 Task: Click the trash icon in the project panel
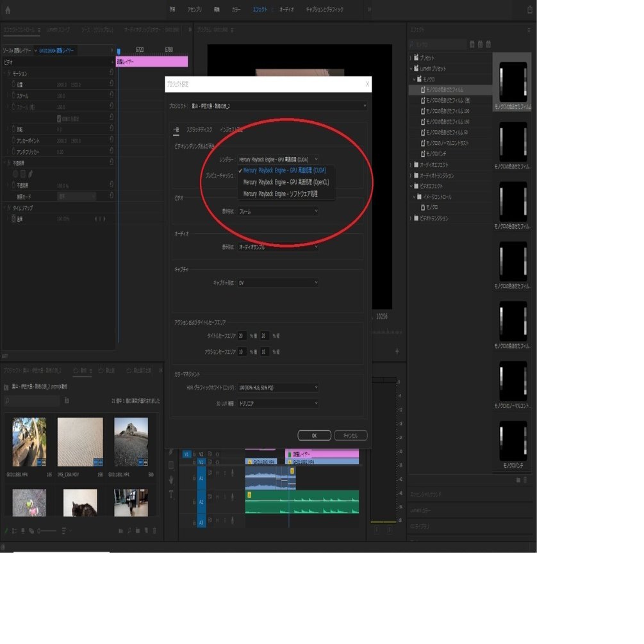coord(154,530)
